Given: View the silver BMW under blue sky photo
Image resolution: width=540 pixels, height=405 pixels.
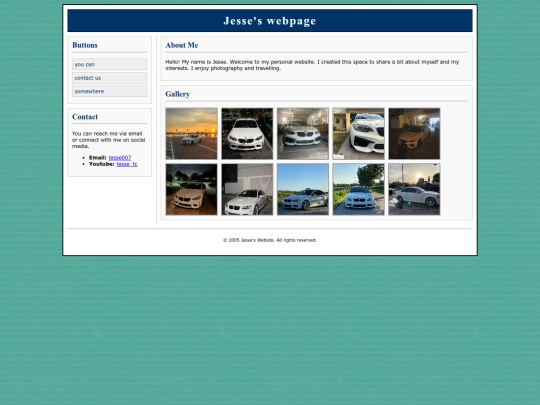Looking at the screenshot, I should coord(303,189).
